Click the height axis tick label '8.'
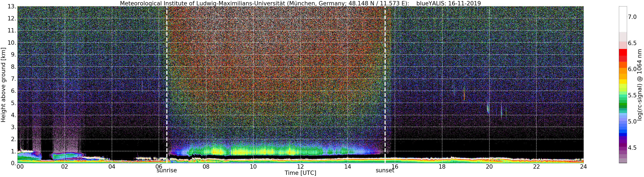Image resolution: width=644 pixels, height=177 pixels. 14,67
